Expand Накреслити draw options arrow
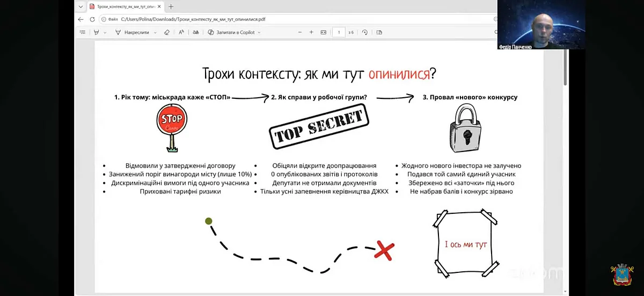The height and width of the screenshot is (296, 644). pyautogui.click(x=156, y=32)
